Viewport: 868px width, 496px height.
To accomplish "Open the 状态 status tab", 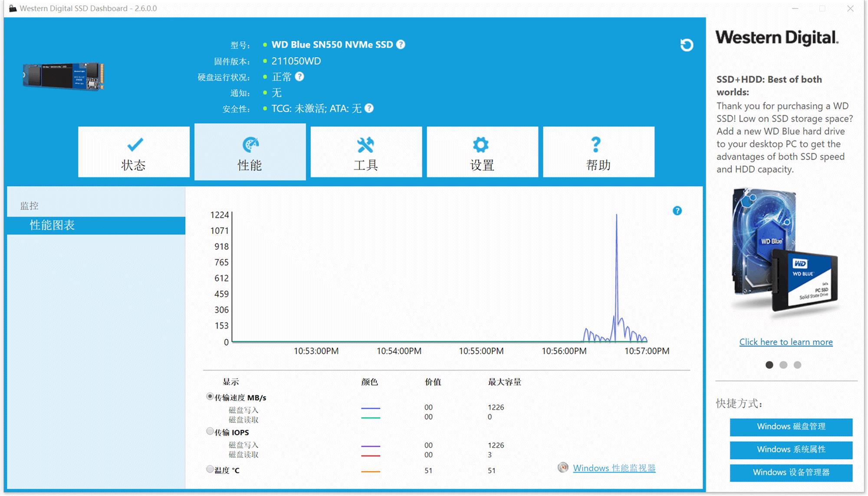I will [134, 152].
